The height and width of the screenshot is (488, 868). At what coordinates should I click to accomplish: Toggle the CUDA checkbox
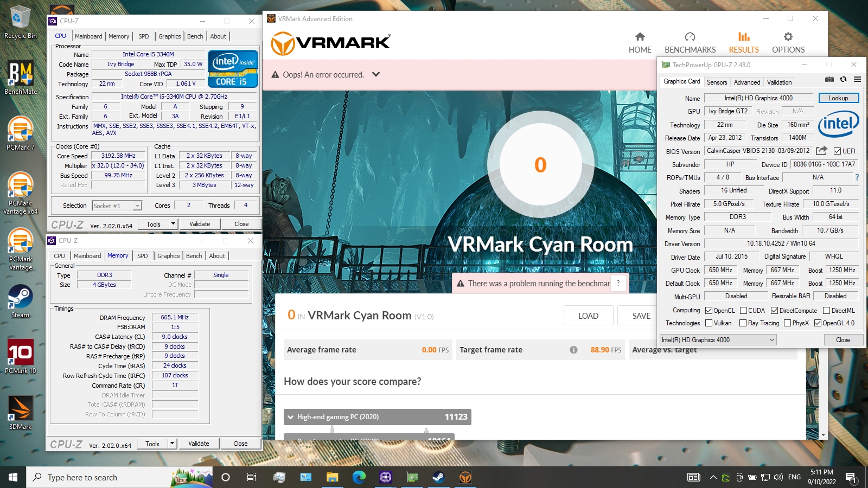[x=743, y=311]
